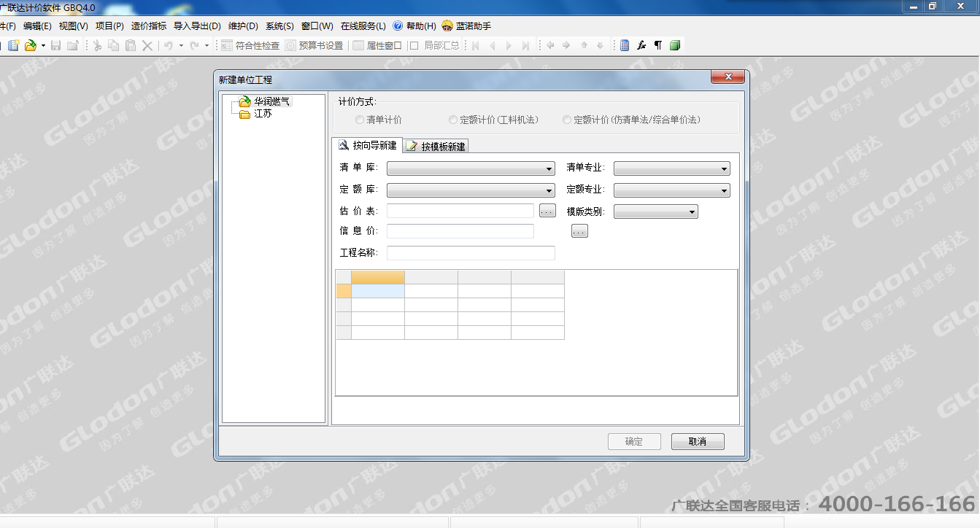980x528 pixels.
Task: Click the save disk toolbar icon
Action: point(56,45)
